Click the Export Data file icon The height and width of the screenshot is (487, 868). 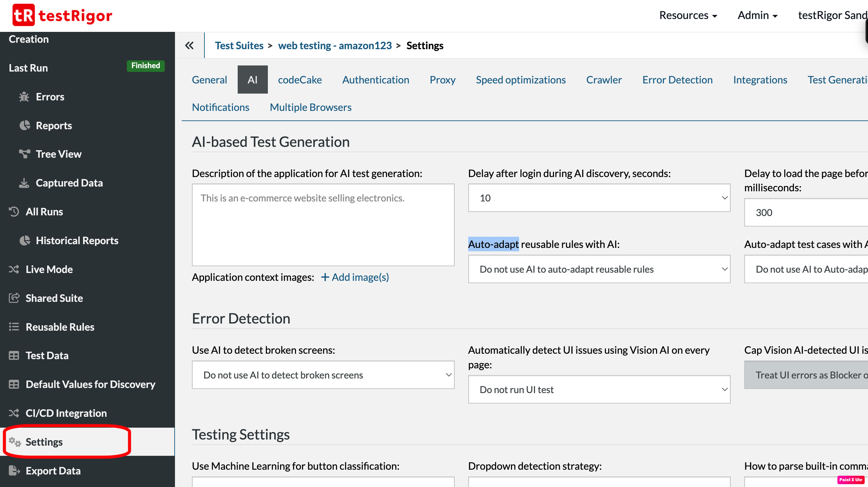pyautogui.click(x=14, y=470)
